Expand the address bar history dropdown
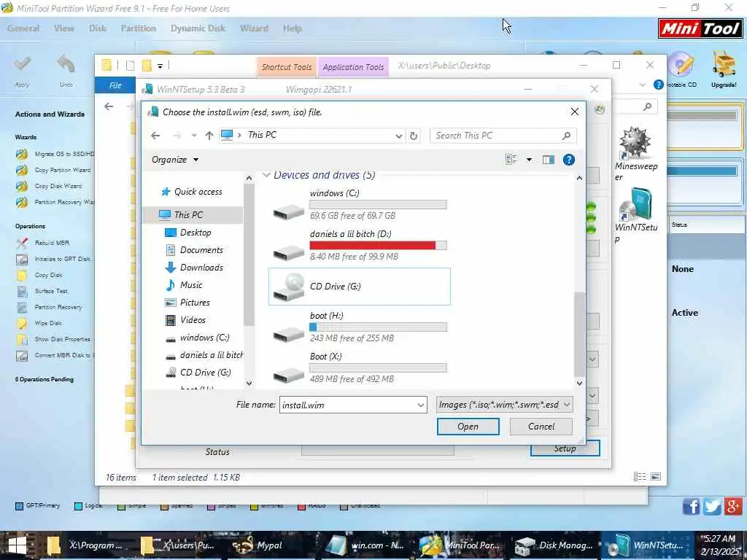Viewport: 747px width, 560px height. (x=398, y=136)
